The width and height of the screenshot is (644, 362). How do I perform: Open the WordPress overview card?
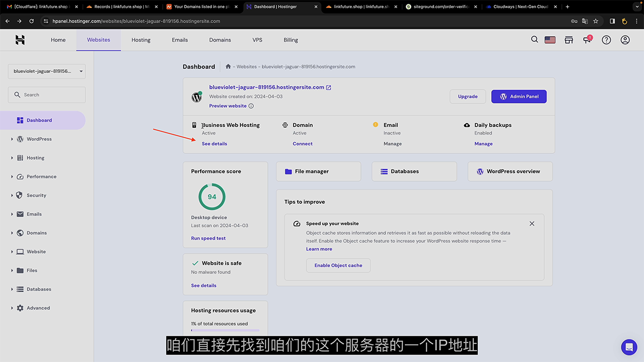click(510, 172)
